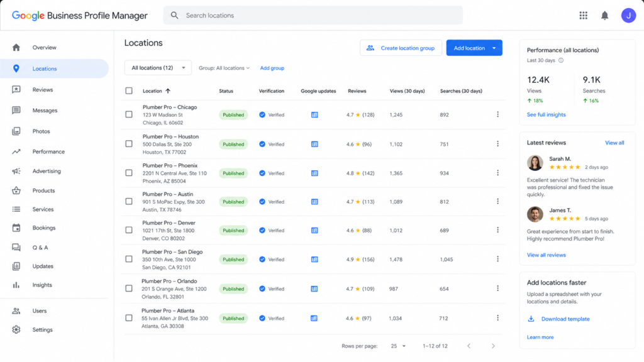The height and width of the screenshot is (362, 644).
Task: Click the search magnifier icon
Action: pyautogui.click(x=175, y=15)
